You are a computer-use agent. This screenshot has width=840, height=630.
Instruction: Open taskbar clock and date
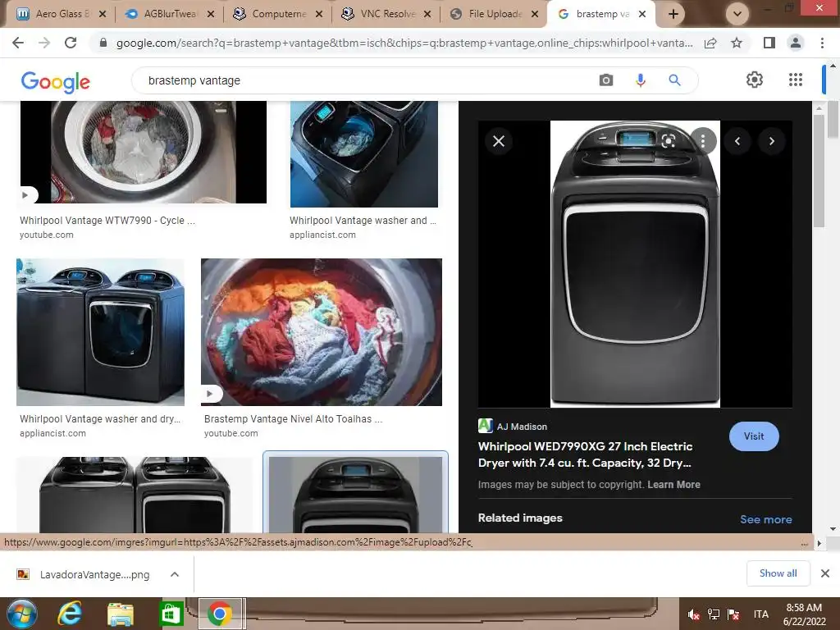804,614
